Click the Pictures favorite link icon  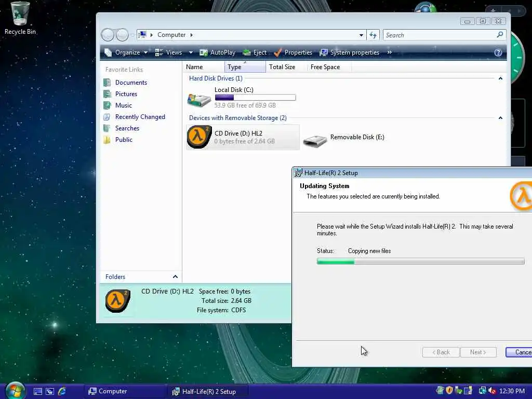pos(107,94)
